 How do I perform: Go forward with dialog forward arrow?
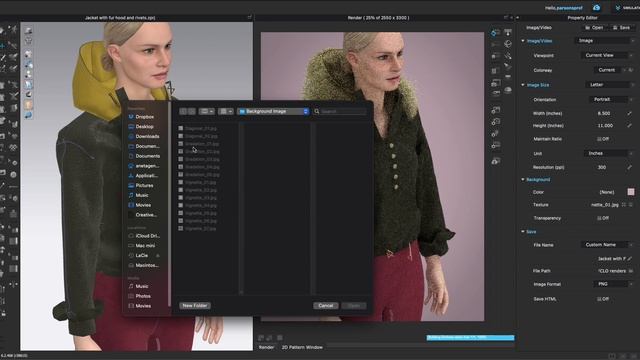pyautogui.click(x=191, y=111)
